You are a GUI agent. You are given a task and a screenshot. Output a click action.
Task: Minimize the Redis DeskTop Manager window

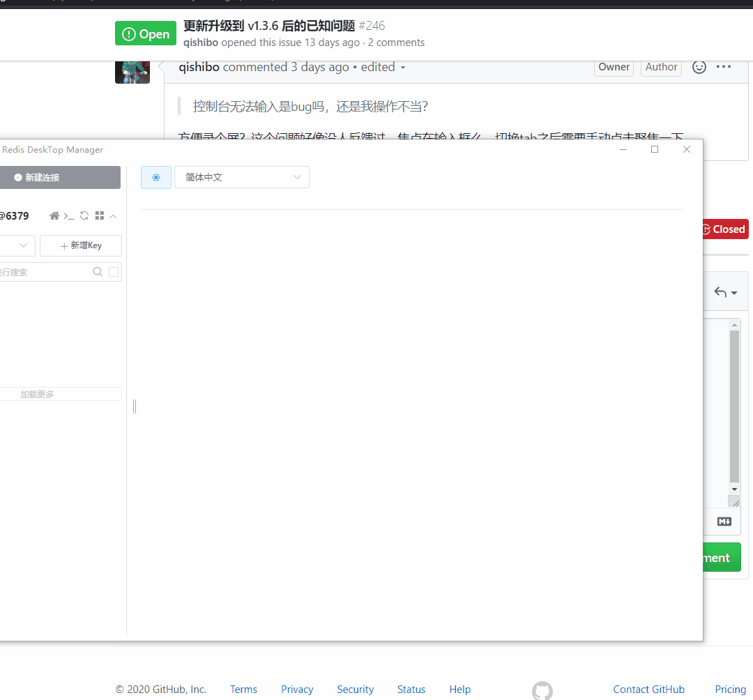(x=623, y=149)
